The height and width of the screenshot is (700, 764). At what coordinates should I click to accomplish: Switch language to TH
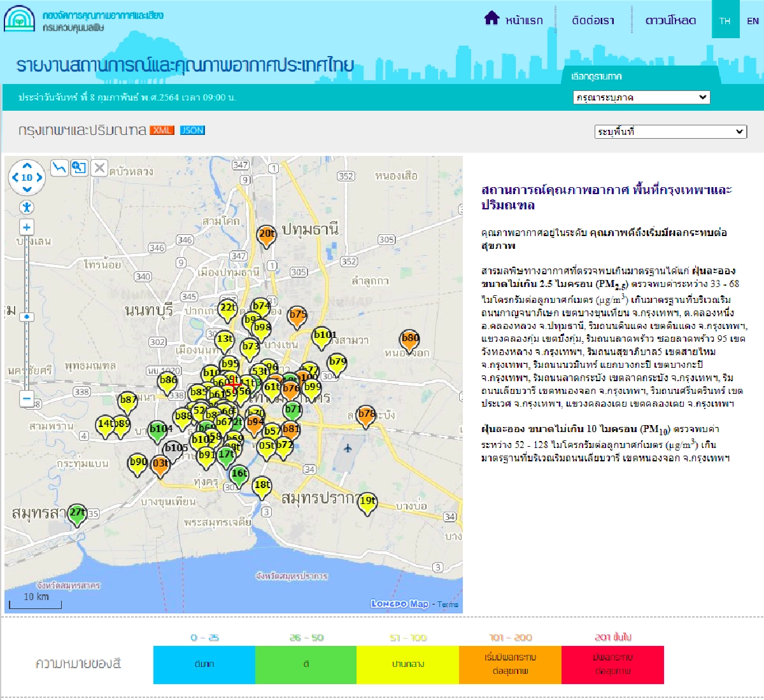tap(725, 21)
